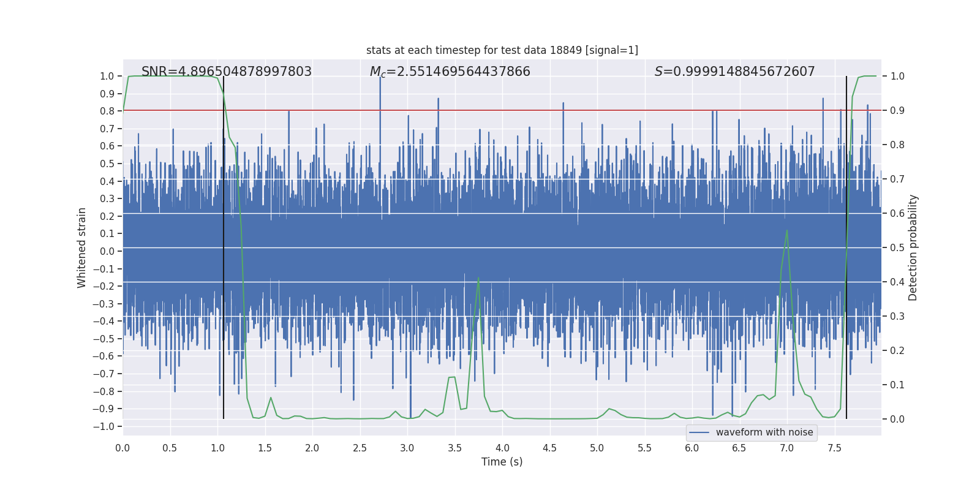Click the x-axis tick label 4.0
The height and width of the screenshot is (490, 980).
coord(502,448)
